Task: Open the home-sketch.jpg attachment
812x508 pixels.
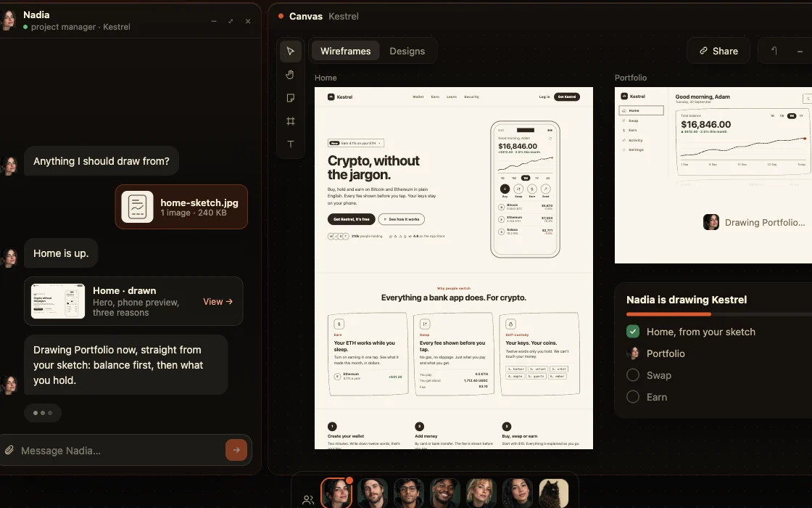Action: coord(181,207)
